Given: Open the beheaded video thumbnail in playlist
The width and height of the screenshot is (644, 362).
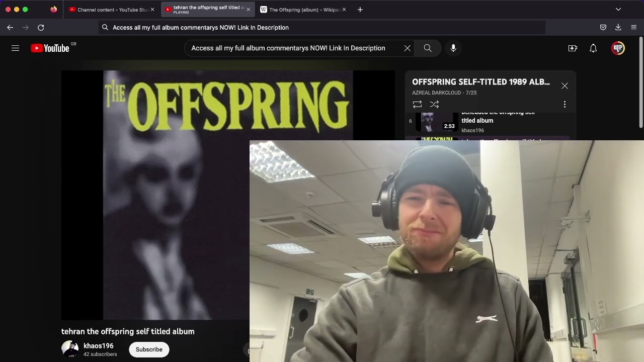Looking at the screenshot, I should click(437, 122).
